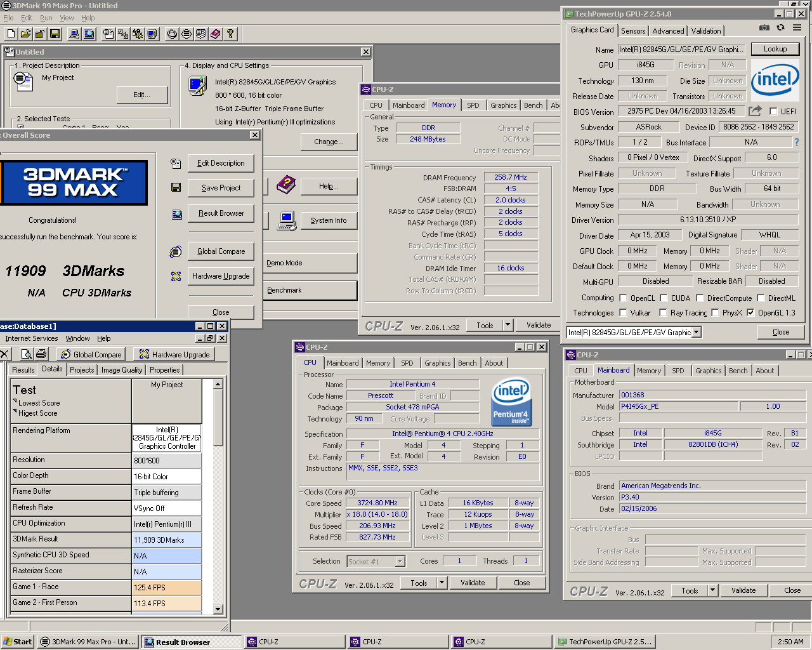Click the TechPowerUp GPU-Z taskbar button
The width and height of the screenshot is (812, 650).
(x=605, y=642)
